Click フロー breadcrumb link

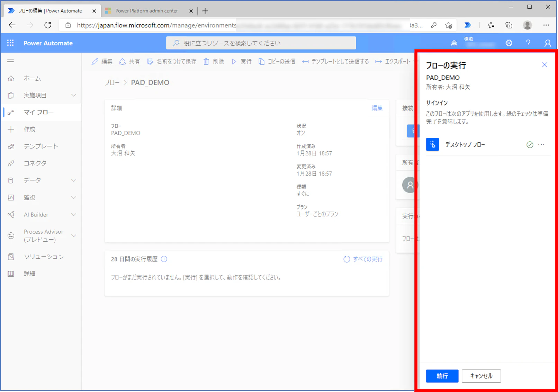[x=112, y=82]
